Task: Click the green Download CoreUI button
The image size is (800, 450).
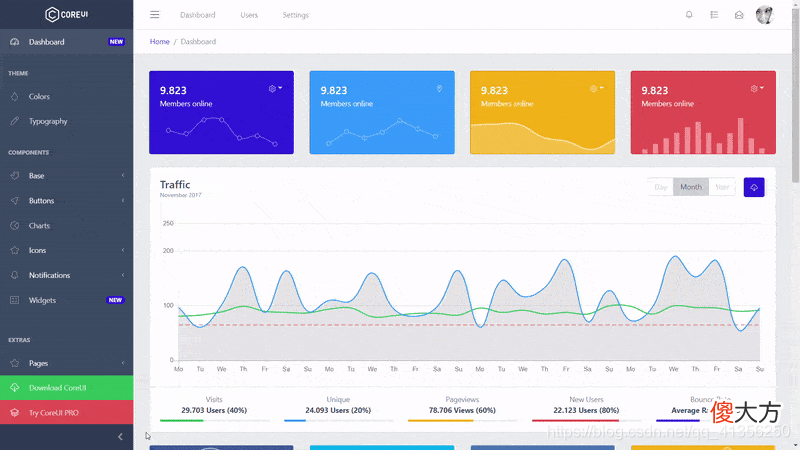Action: point(66,388)
